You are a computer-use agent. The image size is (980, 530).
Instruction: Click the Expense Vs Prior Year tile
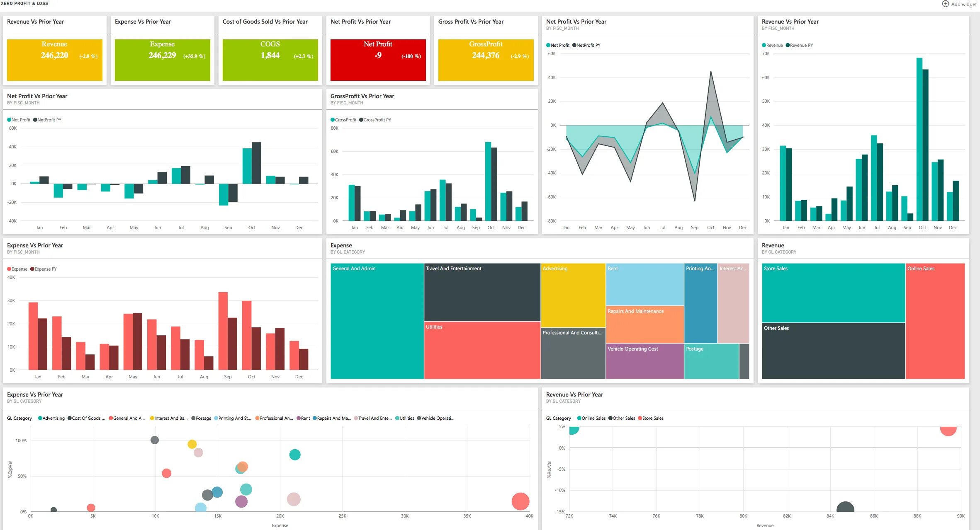pyautogui.click(x=163, y=56)
